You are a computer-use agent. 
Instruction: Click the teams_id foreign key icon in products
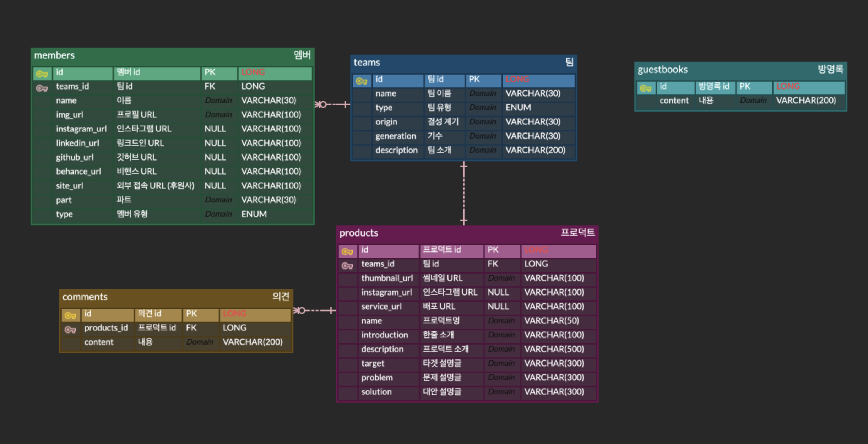(347, 266)
